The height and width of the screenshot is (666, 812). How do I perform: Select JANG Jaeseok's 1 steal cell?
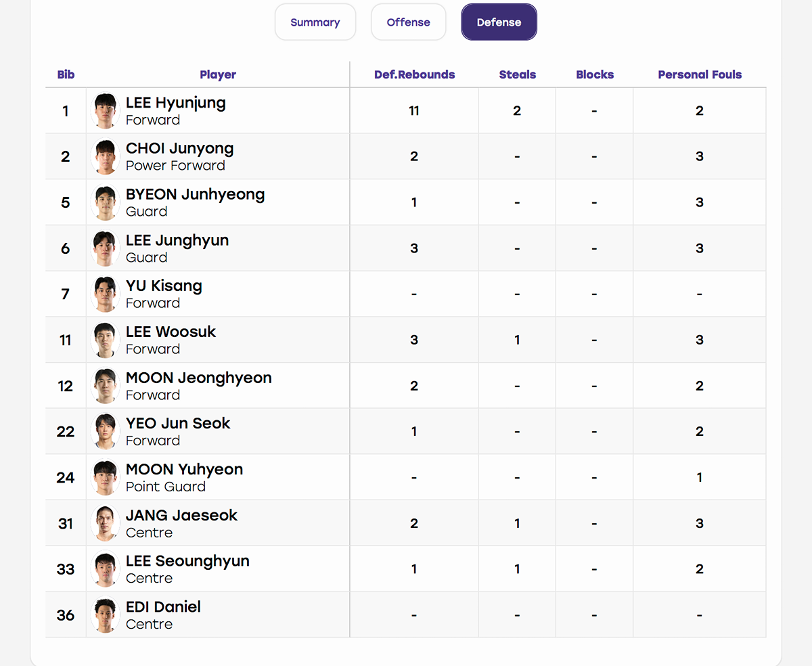(x=517, y=523)
